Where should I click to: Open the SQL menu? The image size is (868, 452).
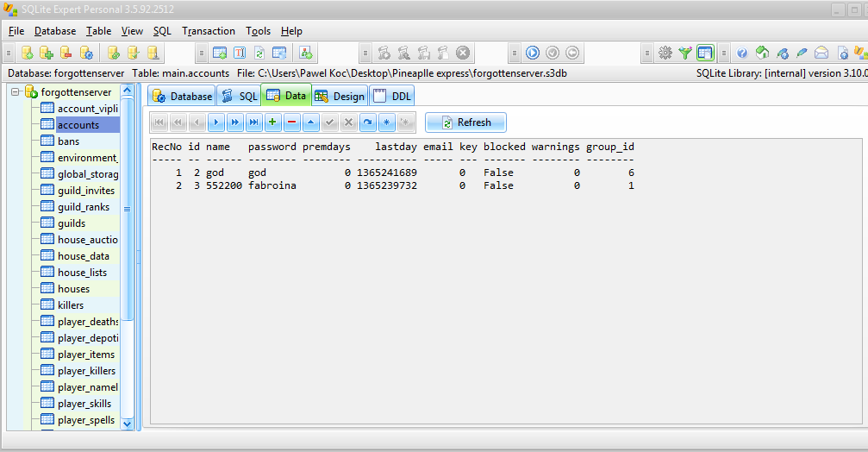162,31
